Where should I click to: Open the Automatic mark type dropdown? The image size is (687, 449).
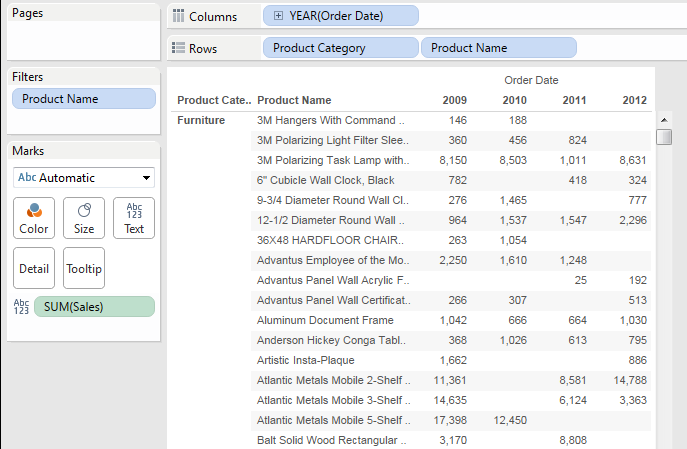tap(148, 178)
